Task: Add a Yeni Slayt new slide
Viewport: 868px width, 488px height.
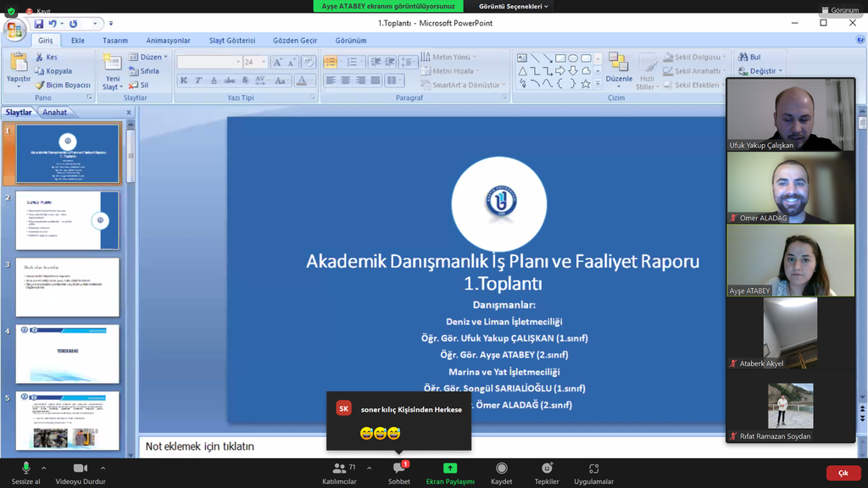Action: click(x=113, y=71)
